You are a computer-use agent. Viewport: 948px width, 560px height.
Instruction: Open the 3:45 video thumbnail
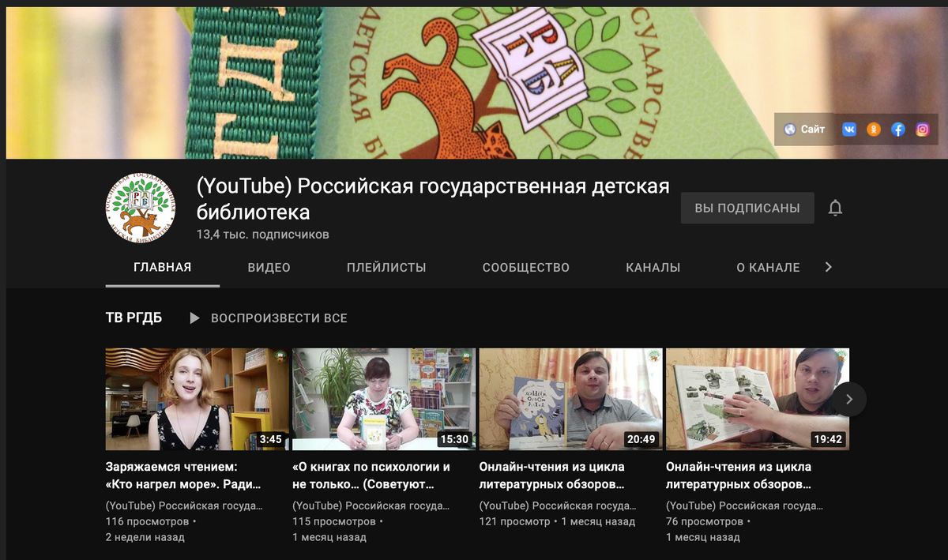tap(197, 399)
